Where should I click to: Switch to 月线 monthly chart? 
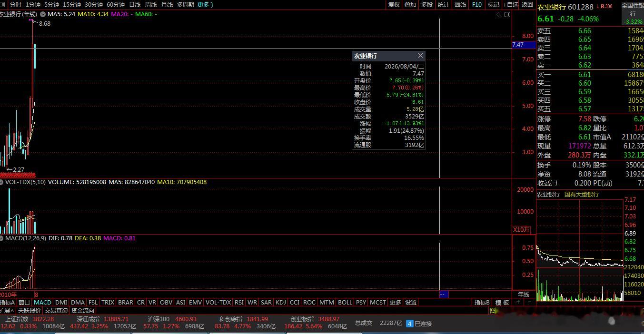point(167,4)
